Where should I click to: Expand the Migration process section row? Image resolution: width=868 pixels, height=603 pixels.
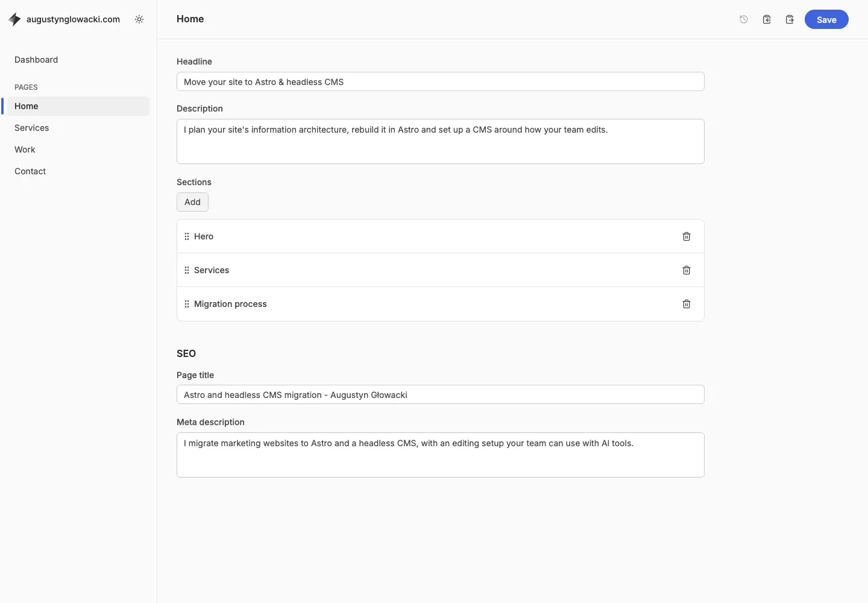[440, 304]
